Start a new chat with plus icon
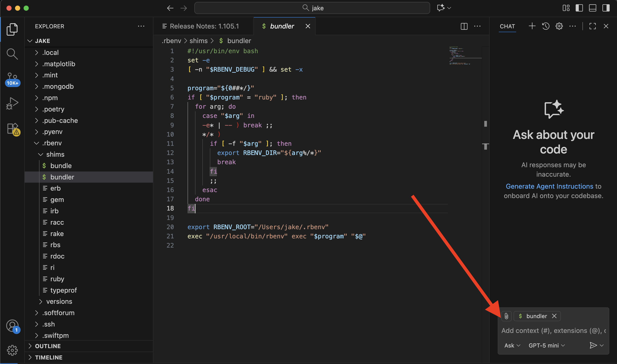617x364 pixels. tap(532, 26)
